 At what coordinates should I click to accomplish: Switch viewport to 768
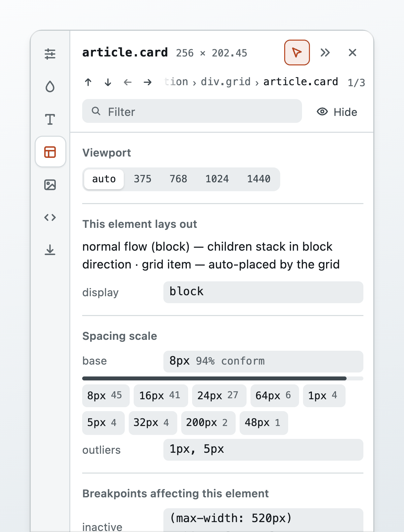178,179
